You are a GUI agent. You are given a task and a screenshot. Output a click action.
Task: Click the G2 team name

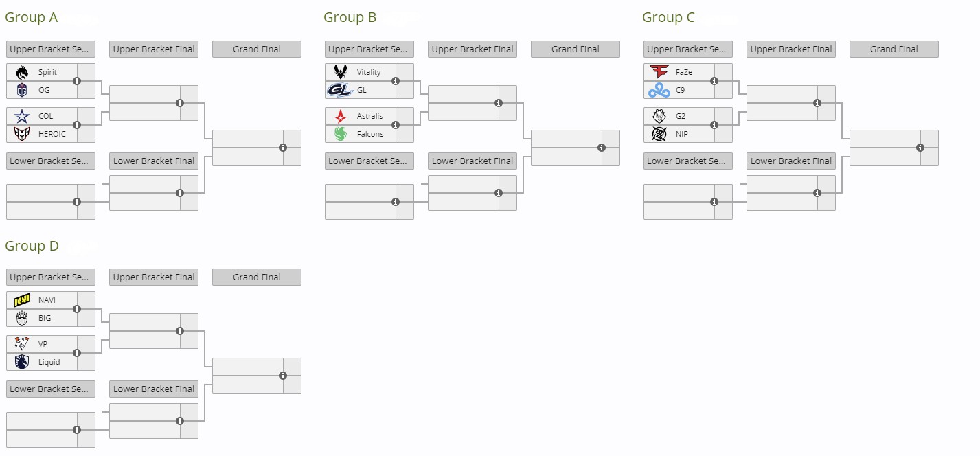[x=681, y=116]
